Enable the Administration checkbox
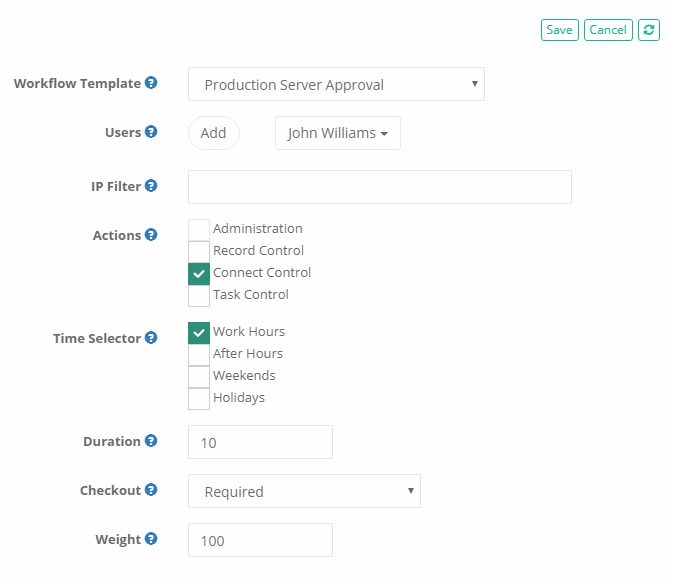Viewport: 673px width, 583px height. click(199, 229)
